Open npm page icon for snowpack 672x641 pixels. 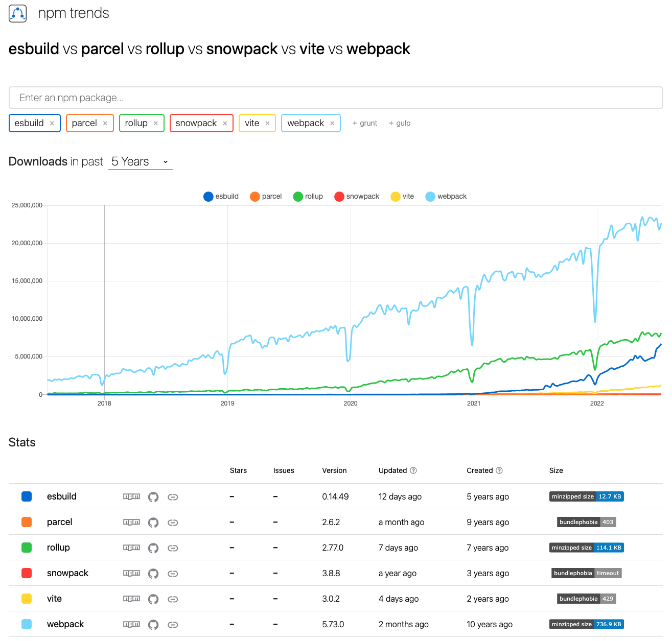(x=131, y=573)
